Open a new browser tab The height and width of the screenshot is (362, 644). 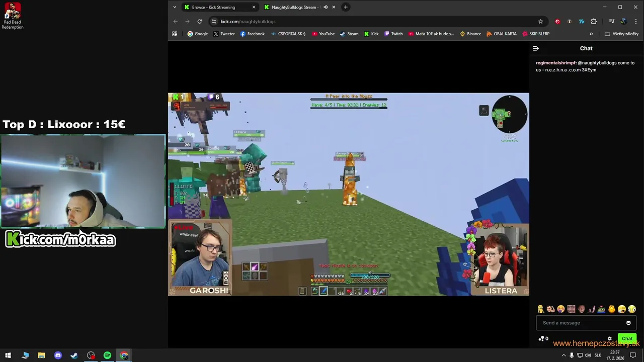click(346, 7)
